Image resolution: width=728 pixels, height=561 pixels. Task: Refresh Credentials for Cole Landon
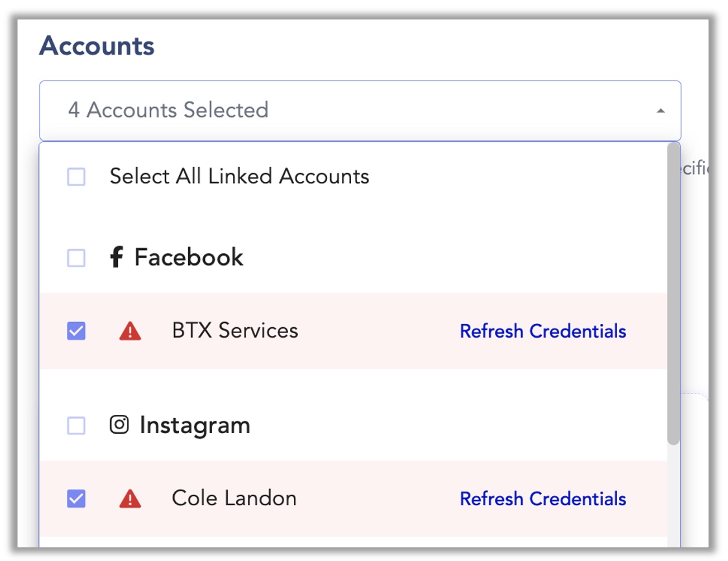coord(542,499)
